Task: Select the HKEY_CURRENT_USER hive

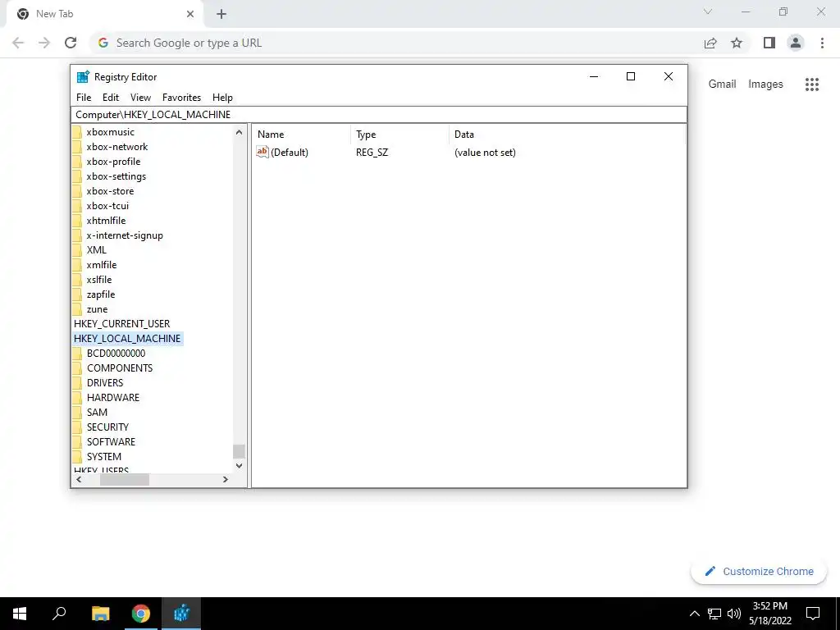Action: 121,323
